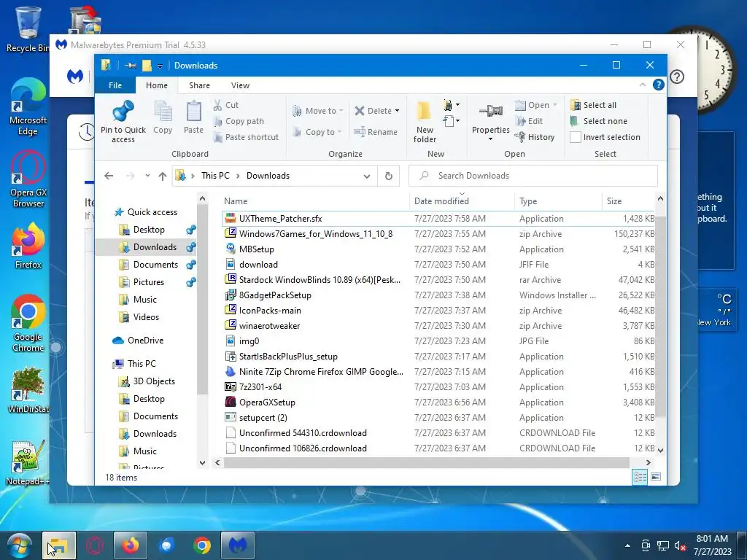Image resolution: width=747 pixels, height=560 pixels.
Task: Open the File menu tab
Action: click(x=115, y=85)
